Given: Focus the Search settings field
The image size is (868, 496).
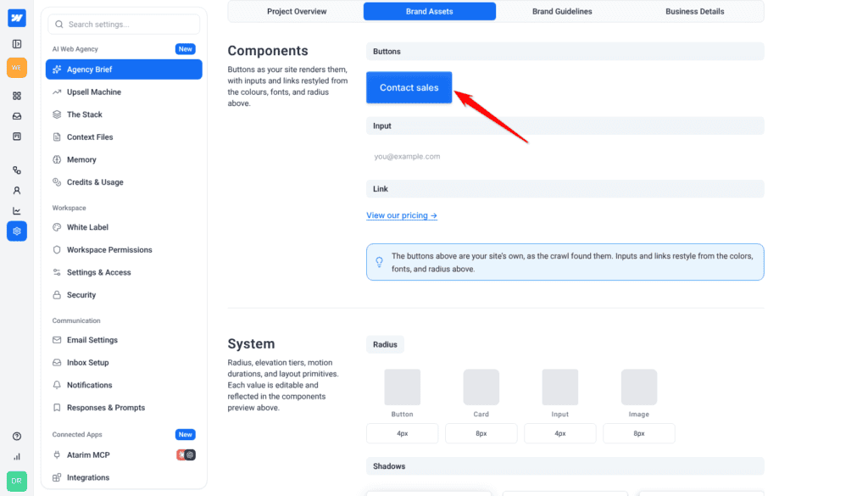Looking at the screenshot, I should [124, 25].
